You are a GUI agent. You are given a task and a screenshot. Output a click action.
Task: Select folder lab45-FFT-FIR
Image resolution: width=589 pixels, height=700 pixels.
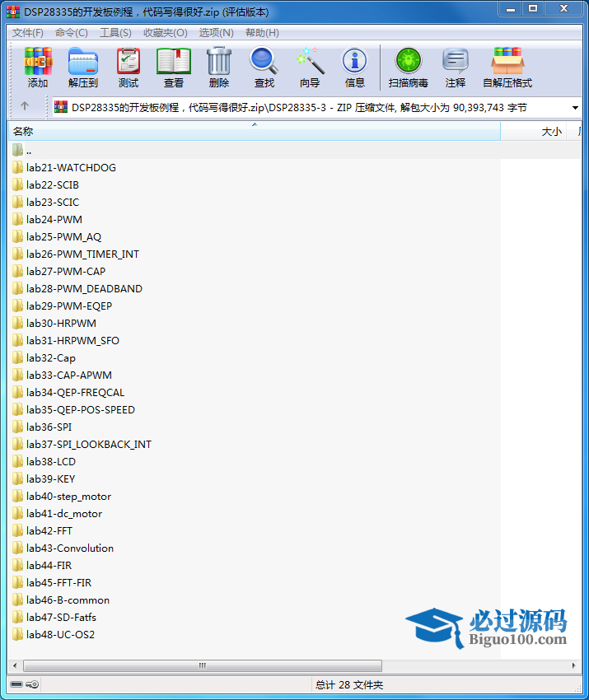click(x=52, y=582)
